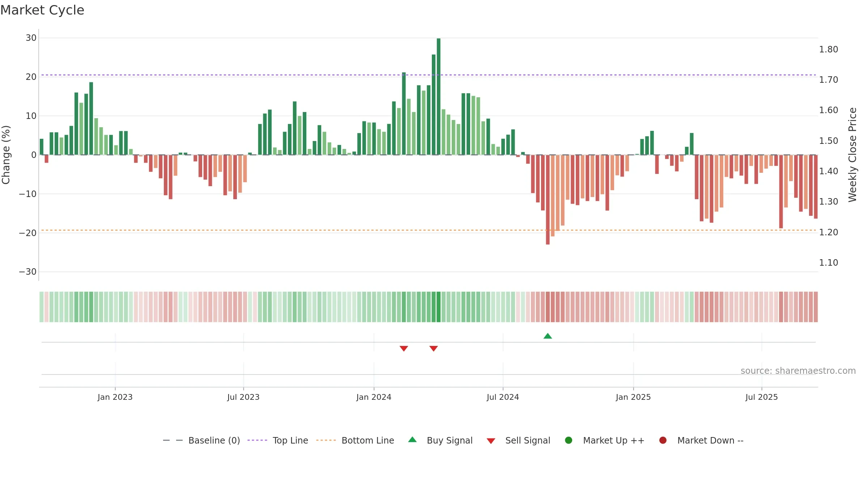
Task: Click the Jul 2024 axis label
Action: pos(503,397)
